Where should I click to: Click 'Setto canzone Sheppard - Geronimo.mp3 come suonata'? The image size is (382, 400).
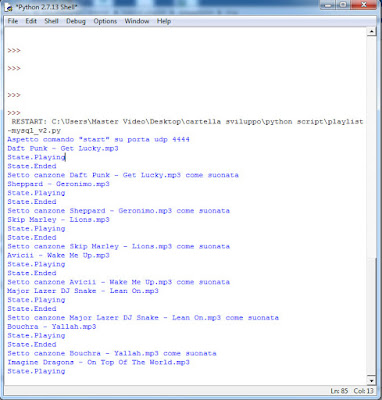click(118, 211)
